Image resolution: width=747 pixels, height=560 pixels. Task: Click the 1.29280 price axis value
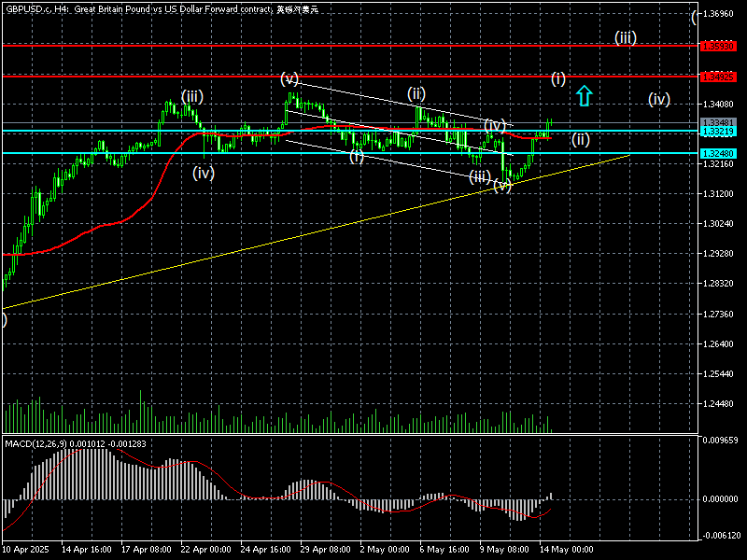[x=718, y=254]
